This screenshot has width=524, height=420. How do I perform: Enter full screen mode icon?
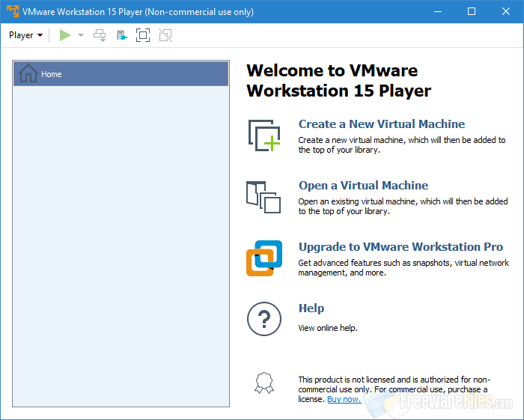(x=143, y=35)
